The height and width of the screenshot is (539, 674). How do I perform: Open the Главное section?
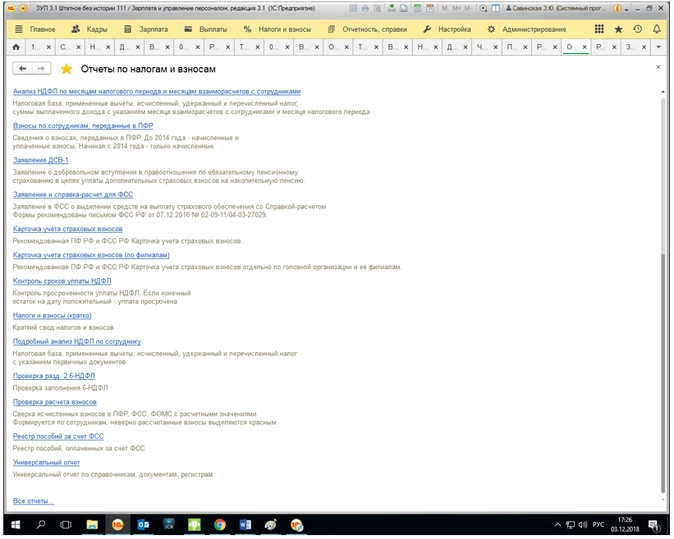pyautogui.click(x=43, y=29)
